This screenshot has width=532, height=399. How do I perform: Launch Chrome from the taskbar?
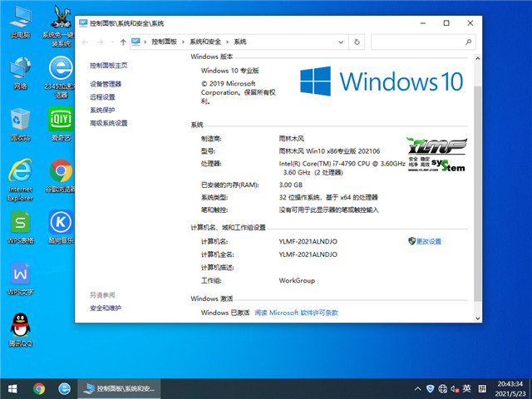[39, 388]
